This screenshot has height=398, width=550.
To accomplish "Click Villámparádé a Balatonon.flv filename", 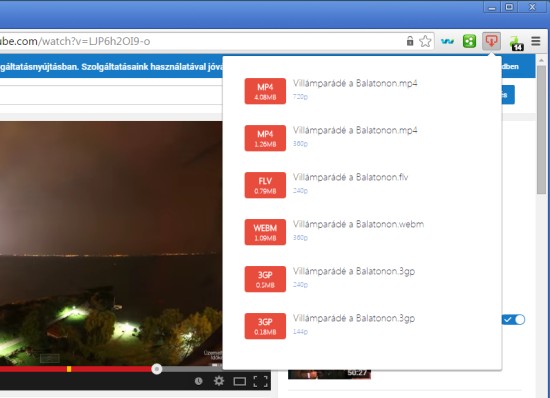I will (350, 177).
